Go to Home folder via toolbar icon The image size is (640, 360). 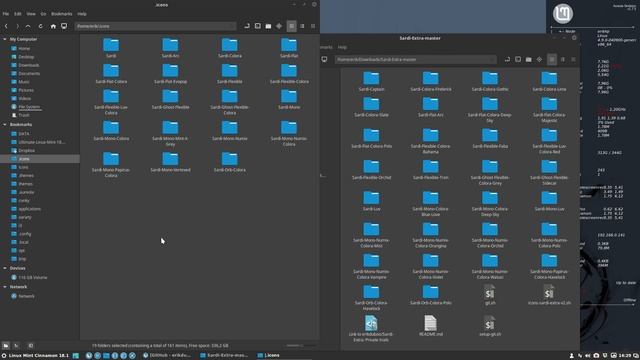pos(53,26)
